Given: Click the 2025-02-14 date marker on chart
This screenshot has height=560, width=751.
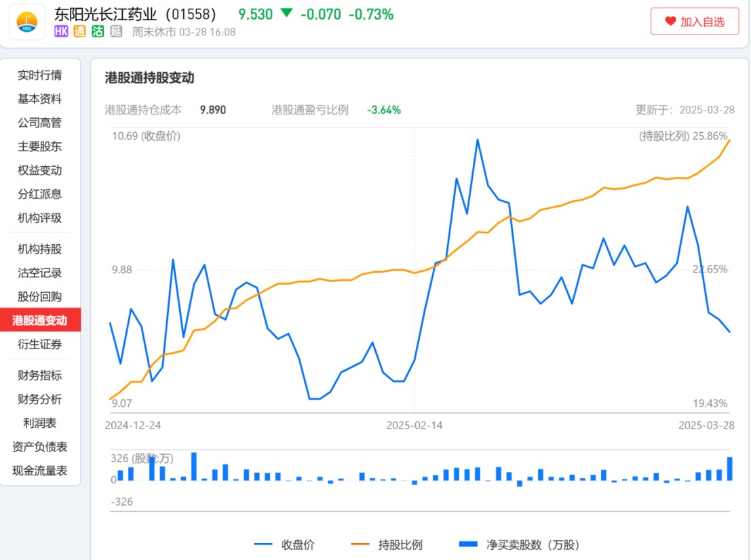Looking at the screenshot, I should 415,425.
